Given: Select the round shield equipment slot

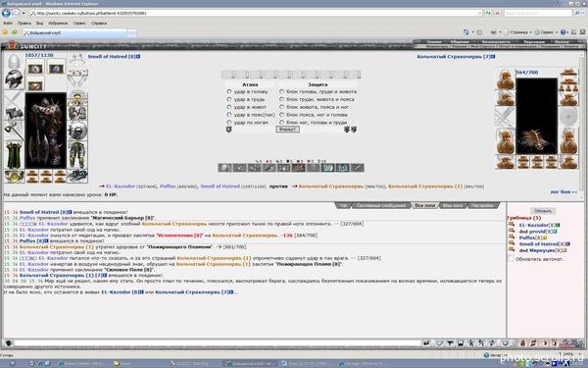Looking at the screenshot, I should click(x=77, y=131).
